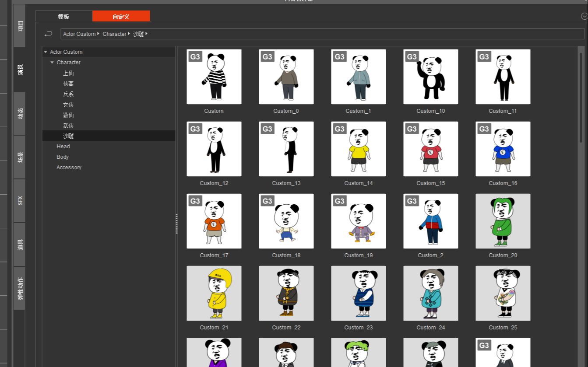The height and width of the screenshot is (367, 588).
Task: Select the Custom_23 character thumbnail
Action: tap(359, 293)
